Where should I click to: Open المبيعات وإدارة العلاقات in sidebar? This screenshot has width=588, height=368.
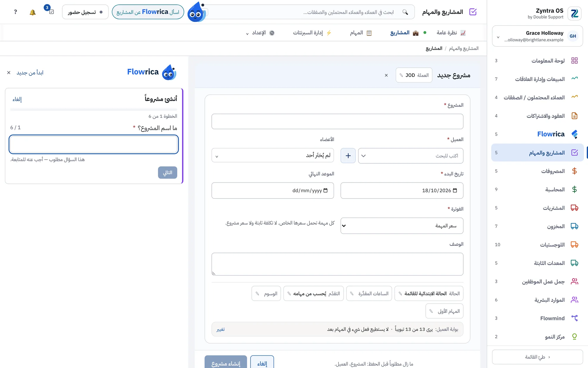coord(537,79)
